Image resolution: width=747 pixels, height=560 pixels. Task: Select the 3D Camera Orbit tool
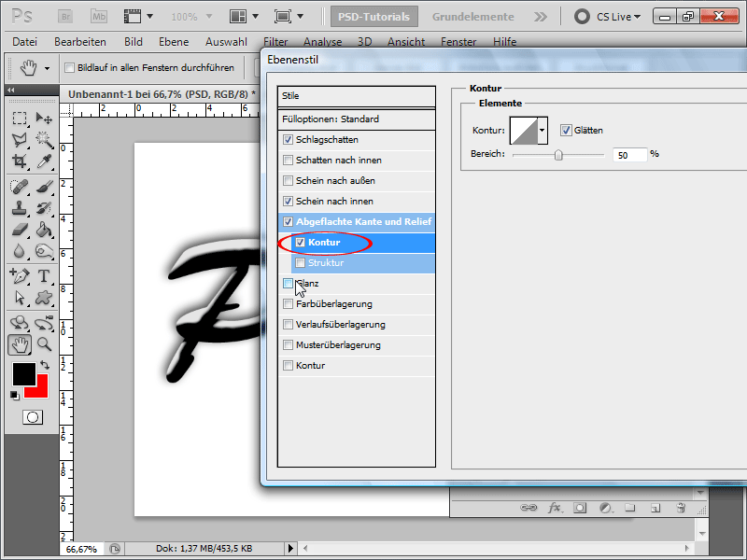coord(44,323)
